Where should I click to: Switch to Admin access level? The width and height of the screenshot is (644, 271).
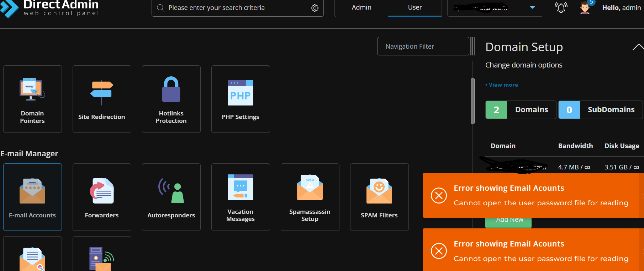pyautogui.click(x=361, y=7)
